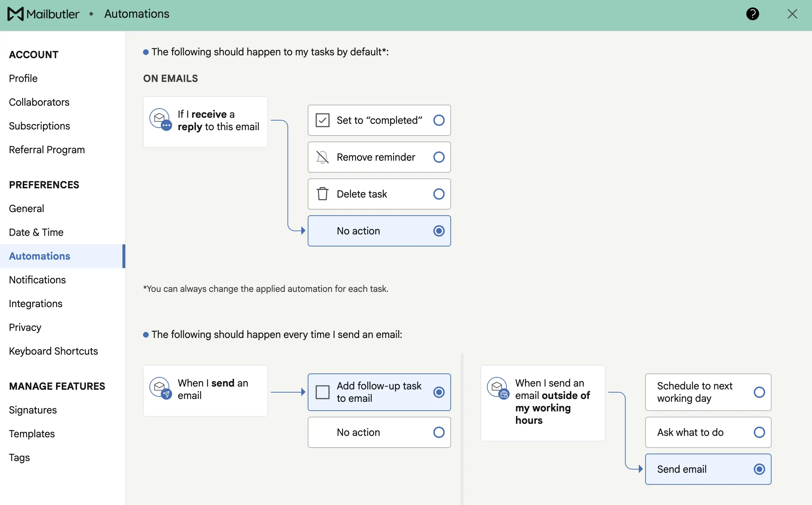
Task: Open the Templates section
Action: coord(32,434)
